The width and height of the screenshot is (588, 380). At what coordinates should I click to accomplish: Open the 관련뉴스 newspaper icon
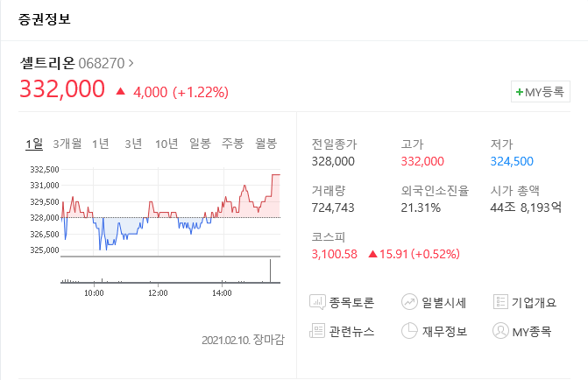pyautogui.click(x=317, y=331)
